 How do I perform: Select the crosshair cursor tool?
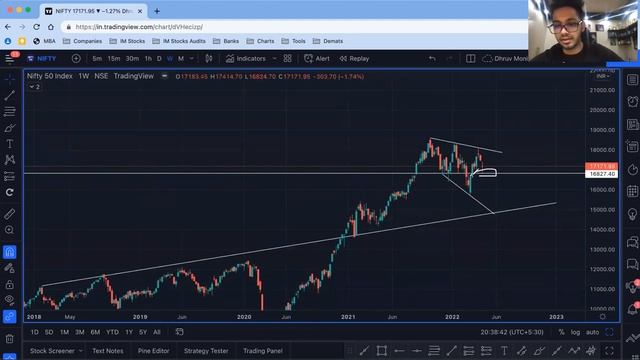click(10, 79)
